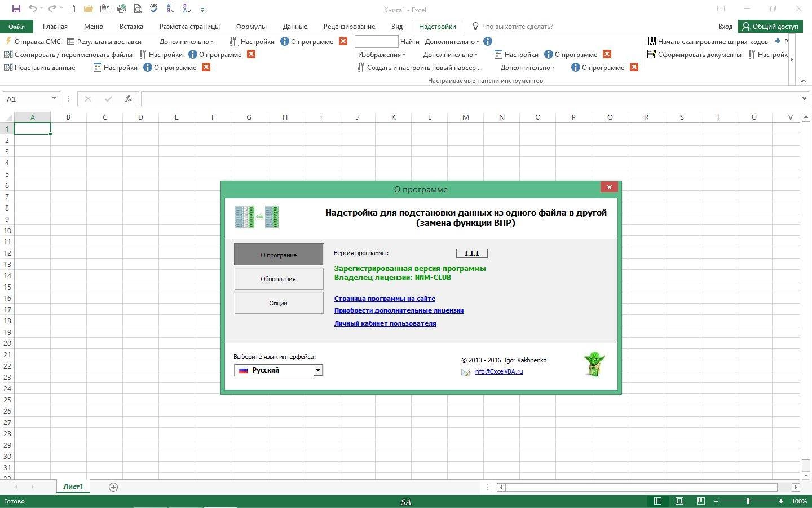This screenshot has width=812, height=508.
Task: Switch to Page Break preview in status bar
Action: point(701,501)
